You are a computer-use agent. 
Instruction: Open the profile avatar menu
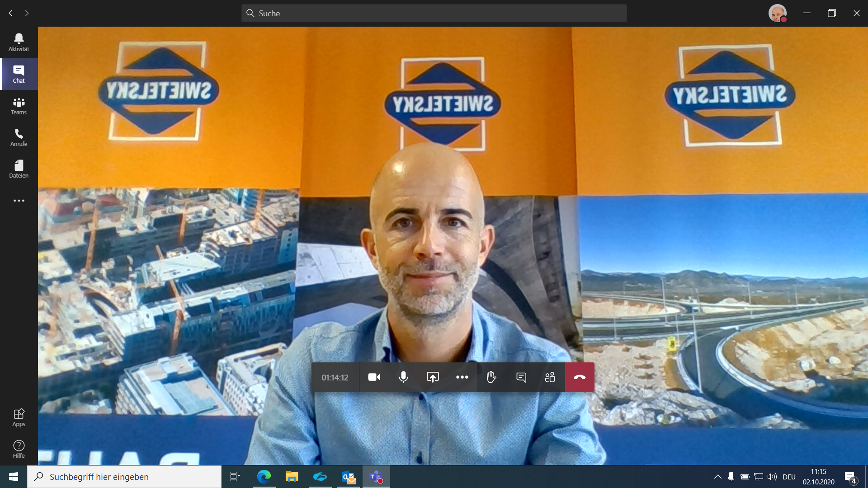(777, 13)
